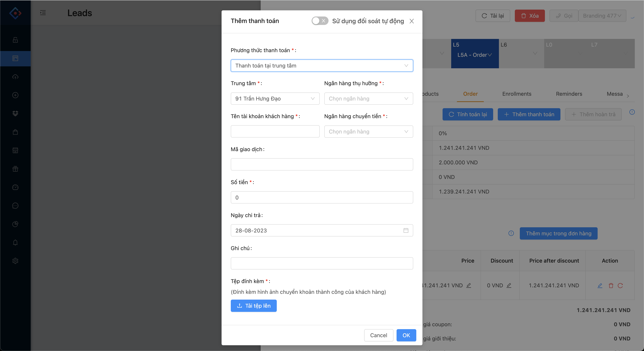Click the notification bell sidebar icon
The width and height of the screenshot is (644, 351).
pyautogui.click(x=15, y=242)
